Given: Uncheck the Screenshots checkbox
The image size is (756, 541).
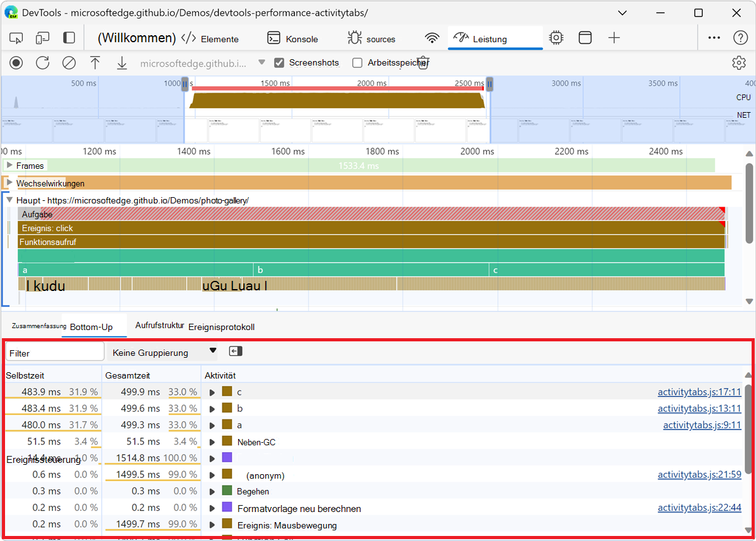Looking at the screenshot, I should click(280, 62).
